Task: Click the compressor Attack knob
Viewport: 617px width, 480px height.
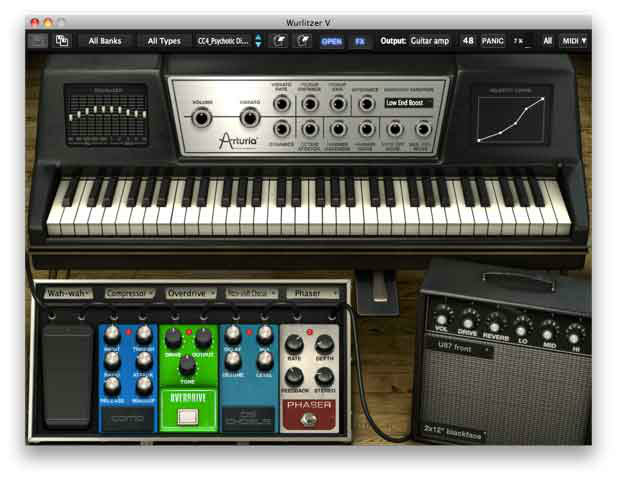Action: [x=144, y=360]
